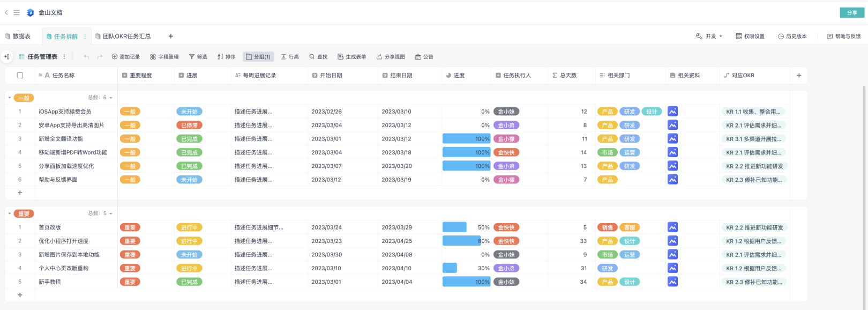
Task: Switch to the 数据表 tab
Action: 18,36
